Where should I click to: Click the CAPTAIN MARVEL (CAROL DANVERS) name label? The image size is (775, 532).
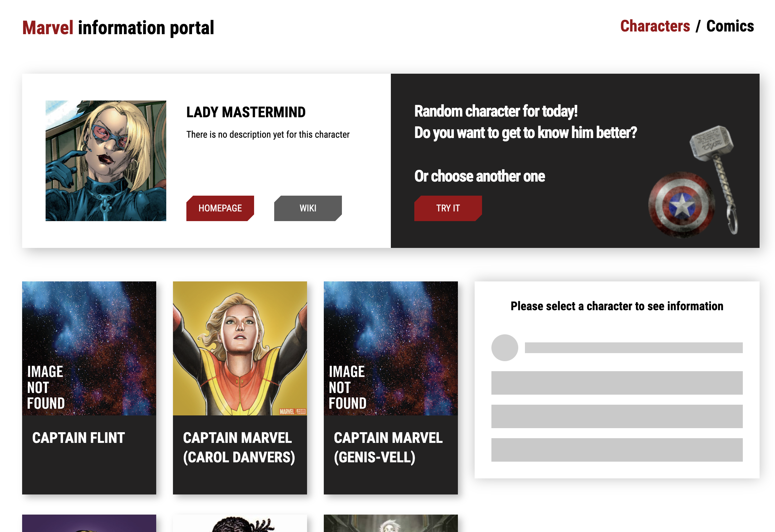click(x=239, y=448)
